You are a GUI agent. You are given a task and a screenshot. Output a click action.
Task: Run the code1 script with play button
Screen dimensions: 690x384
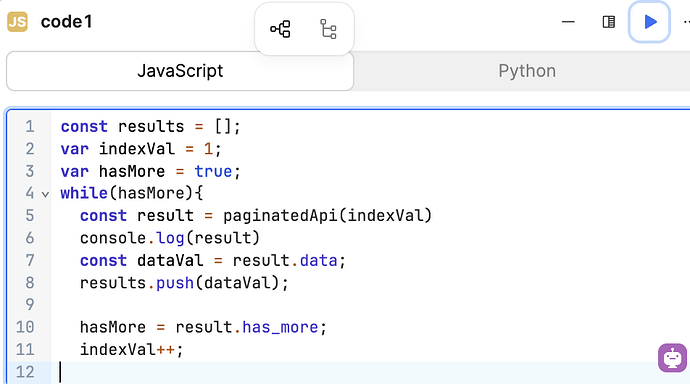[650, 22]
